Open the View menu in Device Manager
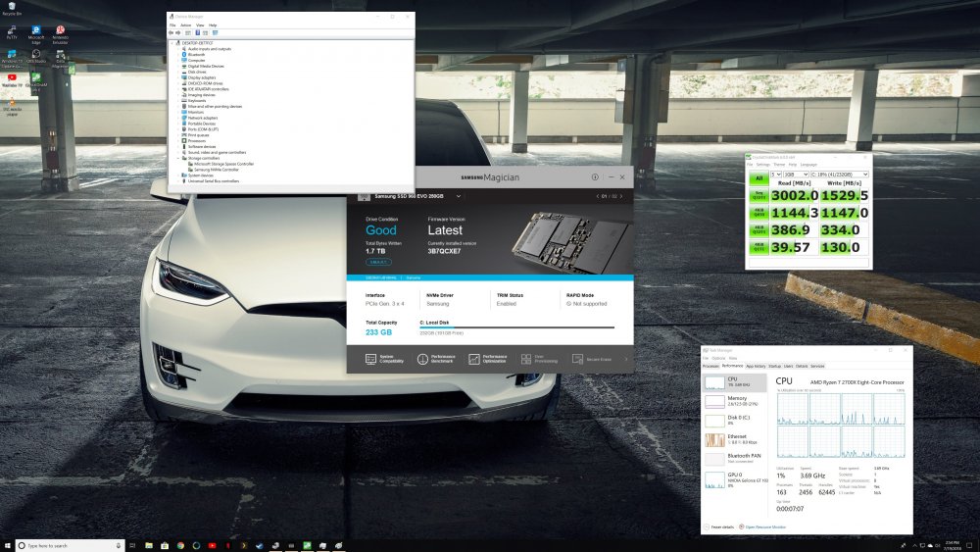The height and width of the screenshot is (552, 980). [x=200, y=25]
